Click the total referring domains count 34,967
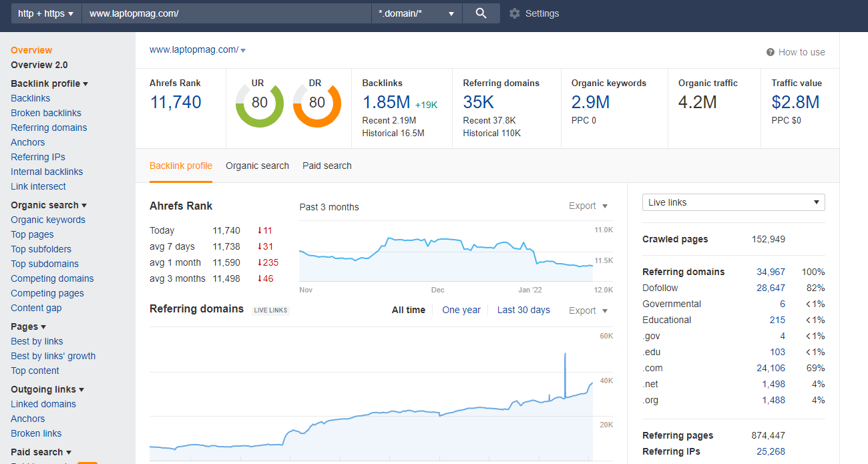The height and width of the screenshot is (464, 868). click(x=771, y=272)
